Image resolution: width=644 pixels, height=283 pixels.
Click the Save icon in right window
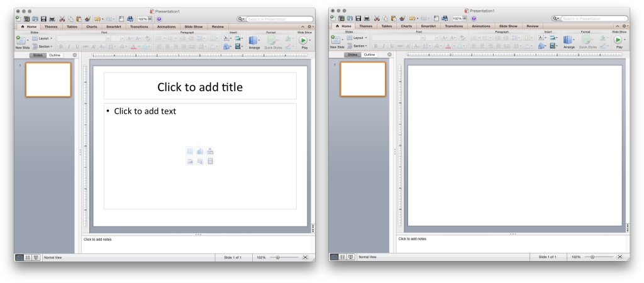[358, 19]
